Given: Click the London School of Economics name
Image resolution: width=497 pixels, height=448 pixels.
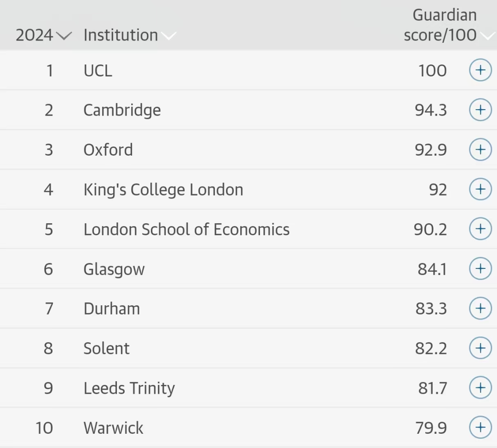Looking at the screenshot, I should pos(186,229).
